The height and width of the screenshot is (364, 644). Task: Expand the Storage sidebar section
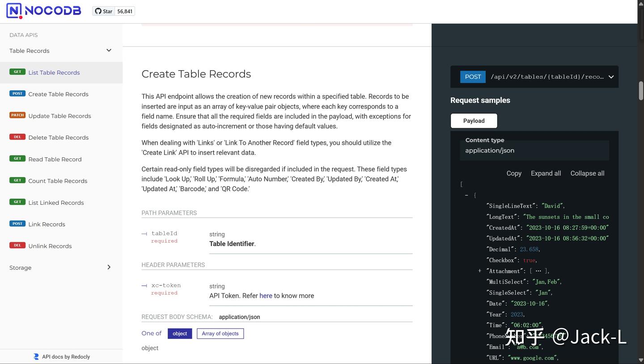109,267
